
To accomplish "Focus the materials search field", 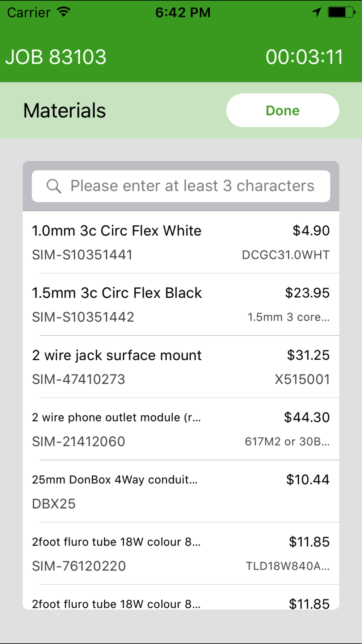I will point(181,186).
